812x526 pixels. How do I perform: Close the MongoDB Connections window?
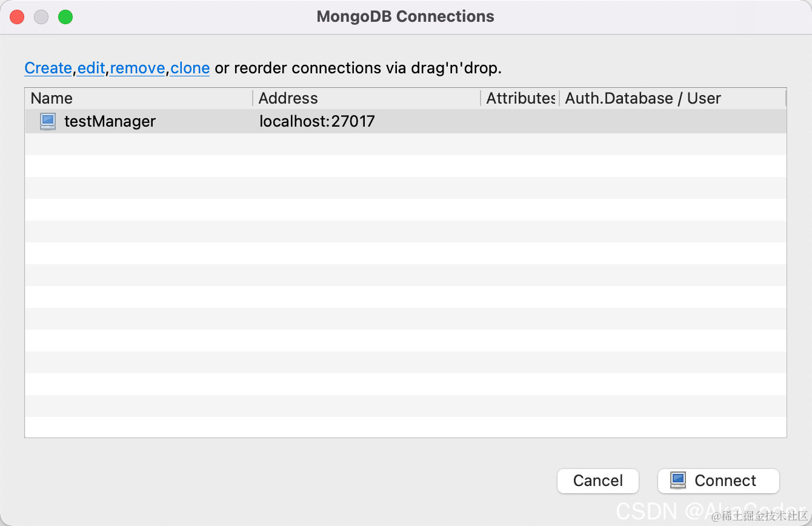pyautogui.click(x=17, y=17)
